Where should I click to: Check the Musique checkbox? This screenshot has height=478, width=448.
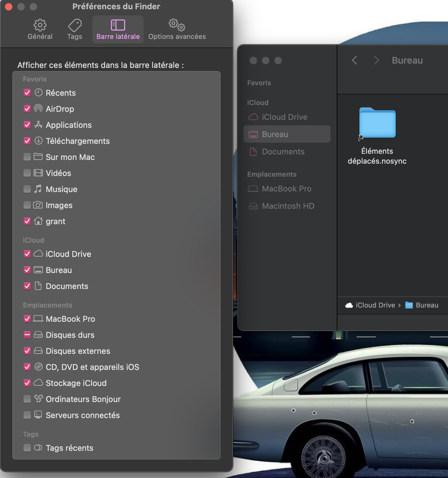click(x=27, y=189)
